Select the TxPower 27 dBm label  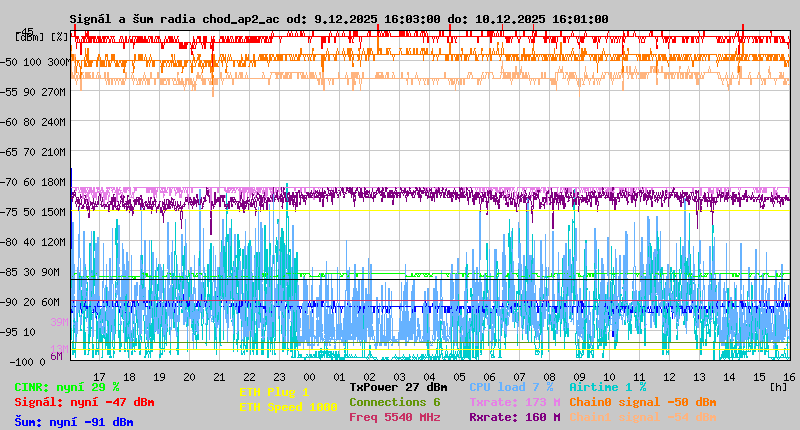(398, 387)
